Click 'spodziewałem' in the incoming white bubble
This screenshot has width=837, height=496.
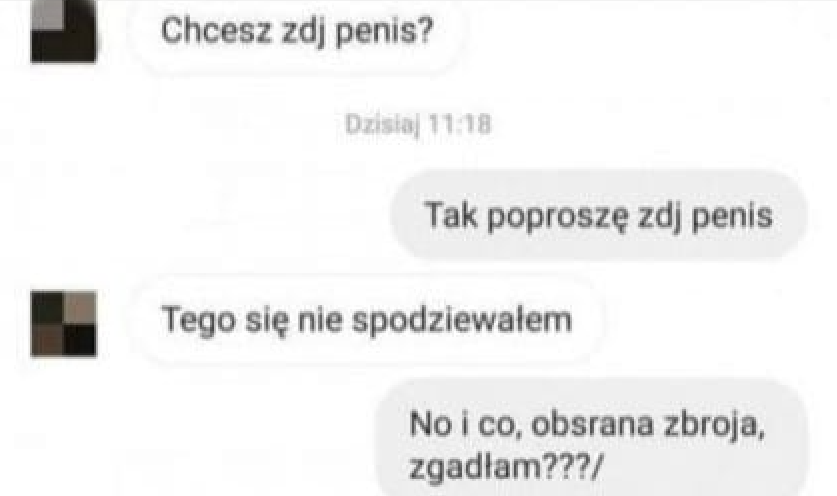coord(462,321)
